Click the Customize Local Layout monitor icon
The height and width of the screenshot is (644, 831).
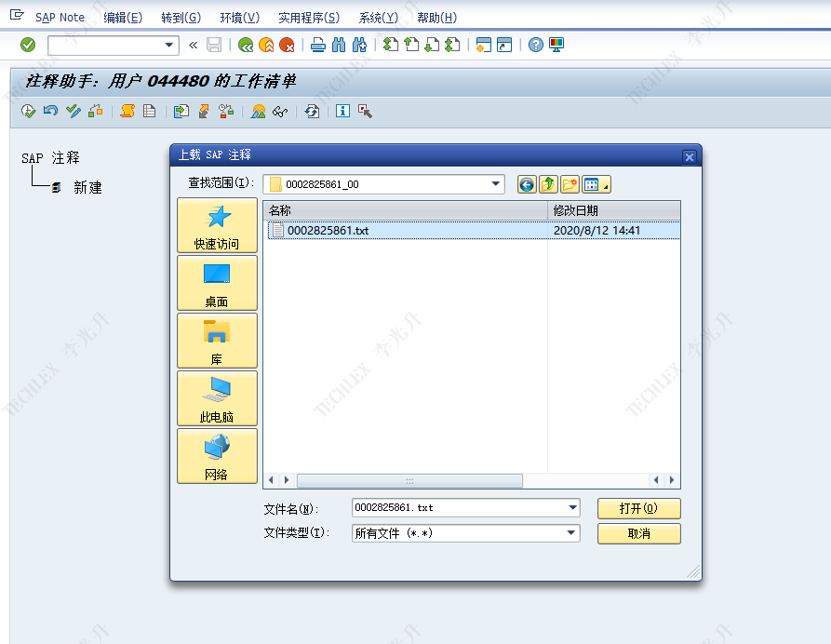tap(556, 45)
